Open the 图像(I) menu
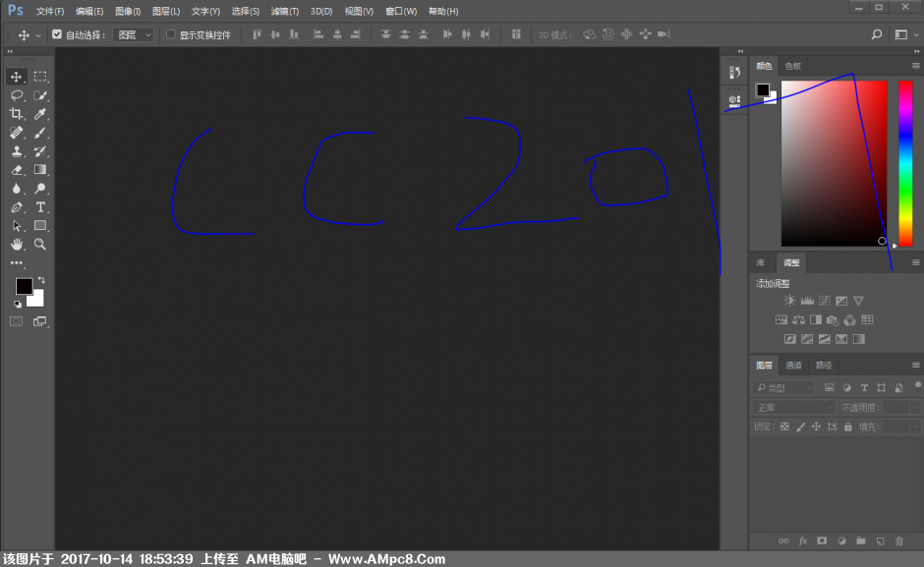This screenshot has height=567, width=924. [128, 11]
